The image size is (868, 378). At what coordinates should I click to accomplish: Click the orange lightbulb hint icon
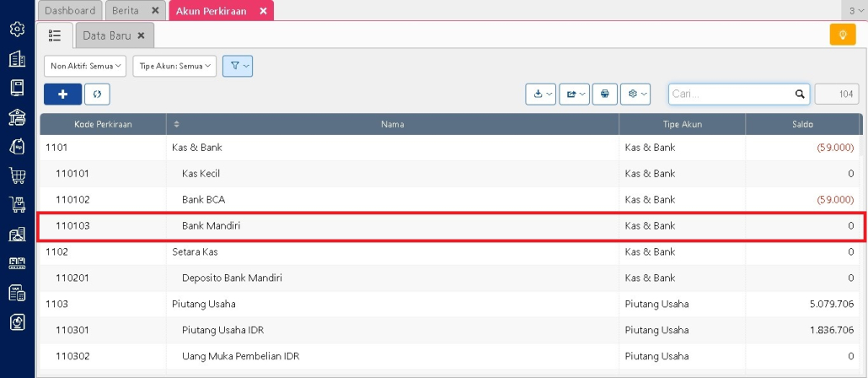(x=842, y=35)
